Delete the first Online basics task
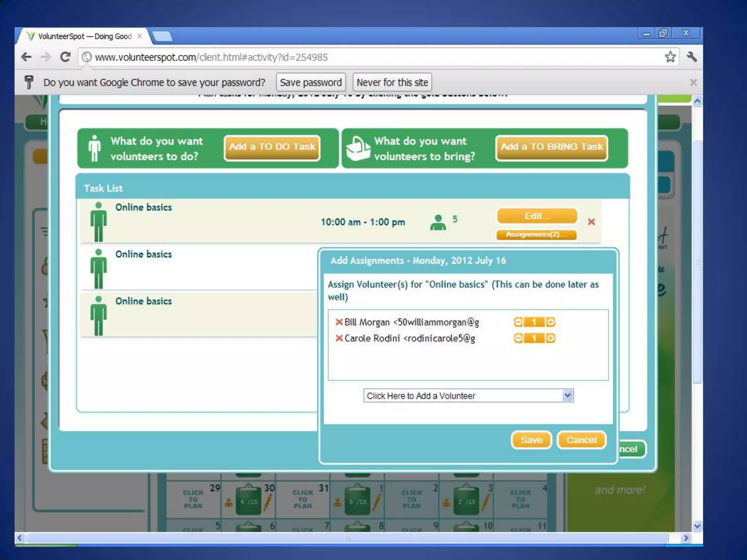 591,222
